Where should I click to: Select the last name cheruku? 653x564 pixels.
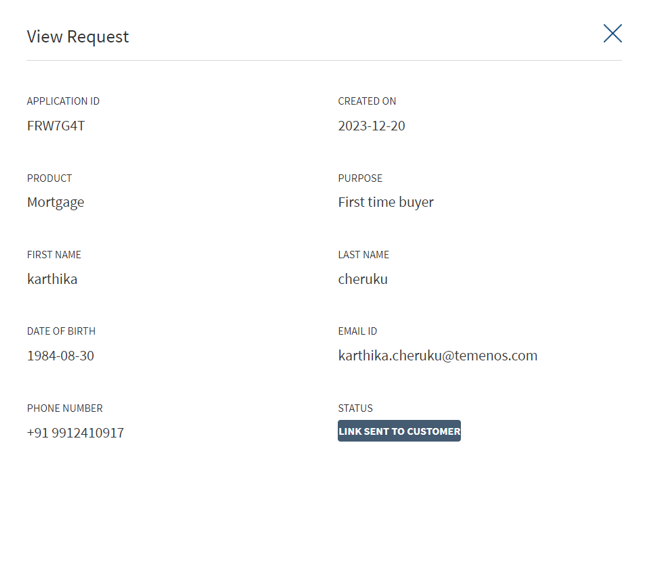(363, 279)
